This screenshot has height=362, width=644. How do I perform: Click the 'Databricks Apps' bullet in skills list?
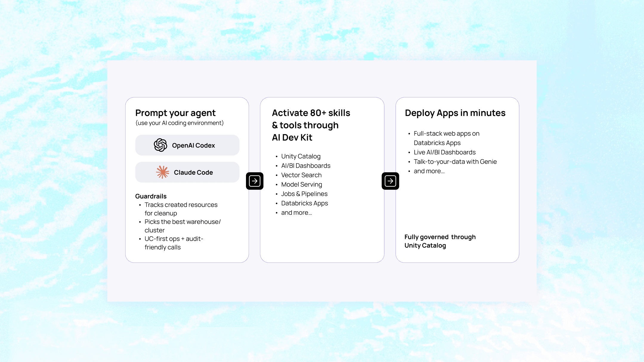click(x=304, y=203)
